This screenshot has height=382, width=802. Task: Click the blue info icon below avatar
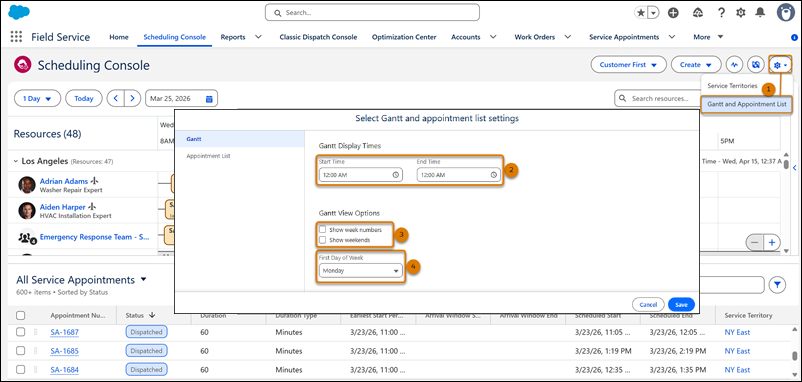point(794,37)
